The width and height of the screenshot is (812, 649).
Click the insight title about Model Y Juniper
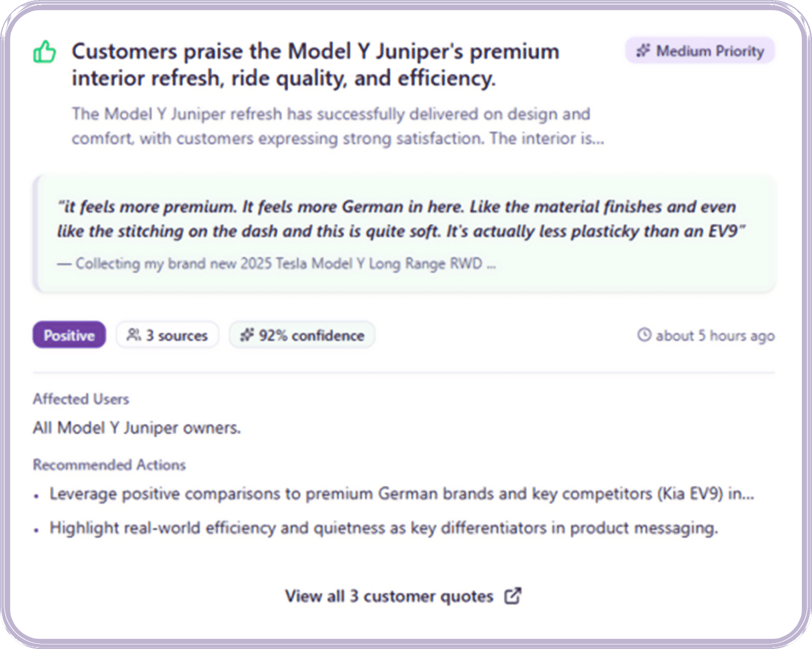[315, 64]
